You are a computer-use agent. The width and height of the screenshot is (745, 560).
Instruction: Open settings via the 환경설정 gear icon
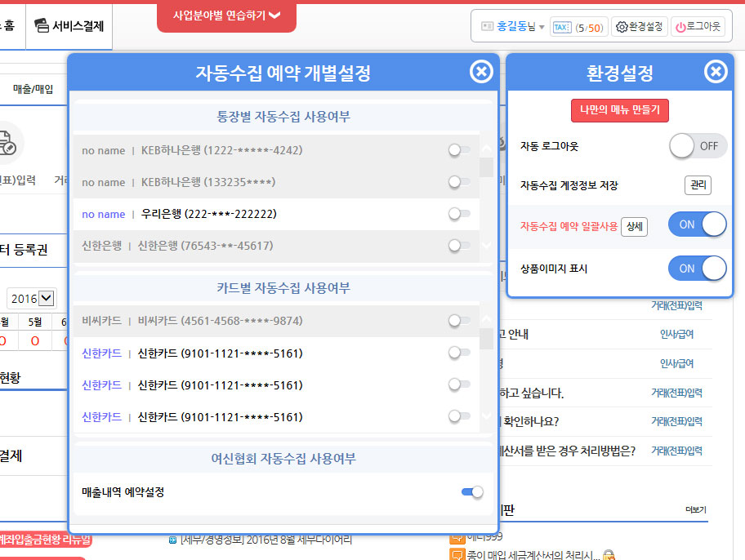622,27
